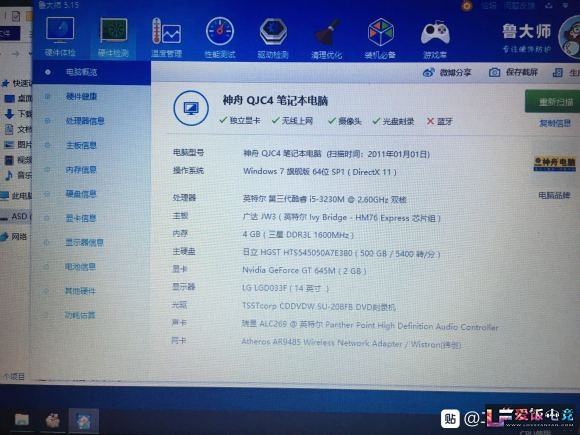Click the 复制信息 link
The image size is (580, 435).
(555, 123)
